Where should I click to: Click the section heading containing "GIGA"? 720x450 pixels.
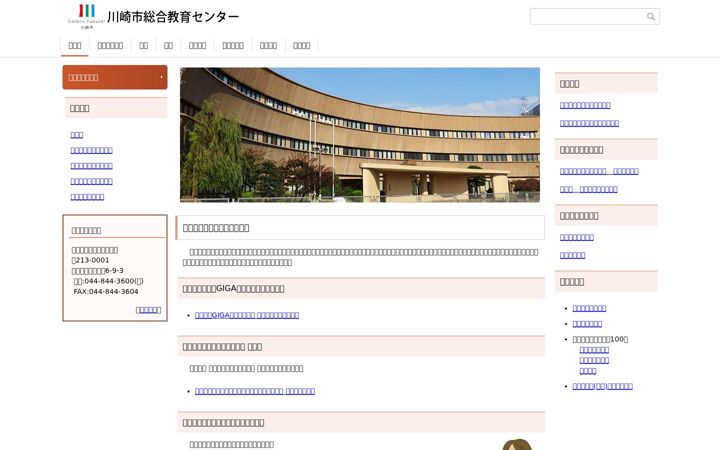coord(361,288)
